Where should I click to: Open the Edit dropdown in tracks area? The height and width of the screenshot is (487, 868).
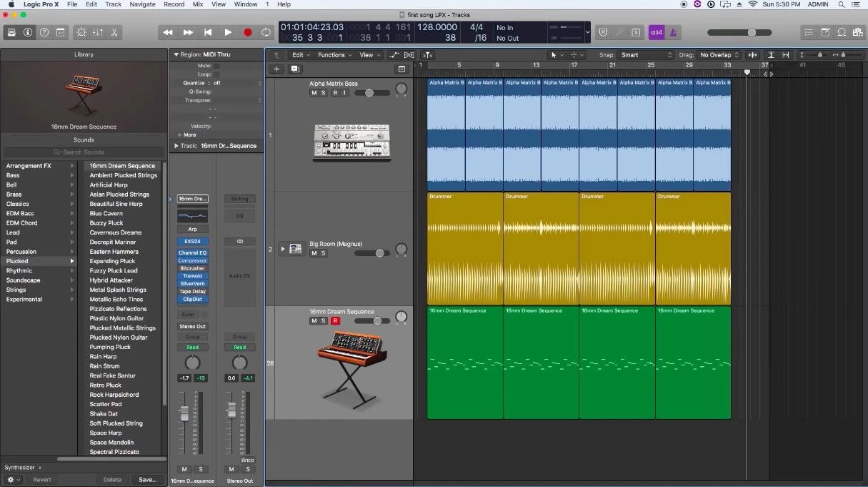click(301, 55)
